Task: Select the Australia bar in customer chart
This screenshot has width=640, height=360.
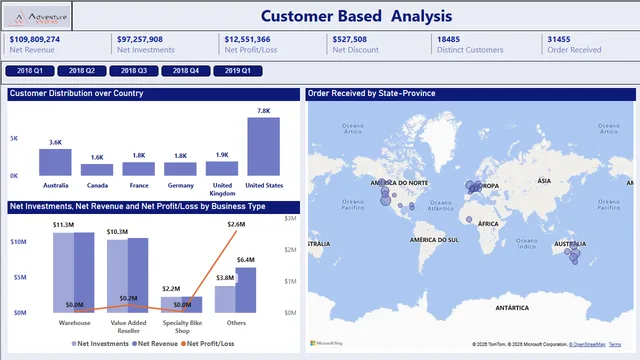Action: pyautogui.click(x=55, y=162)
